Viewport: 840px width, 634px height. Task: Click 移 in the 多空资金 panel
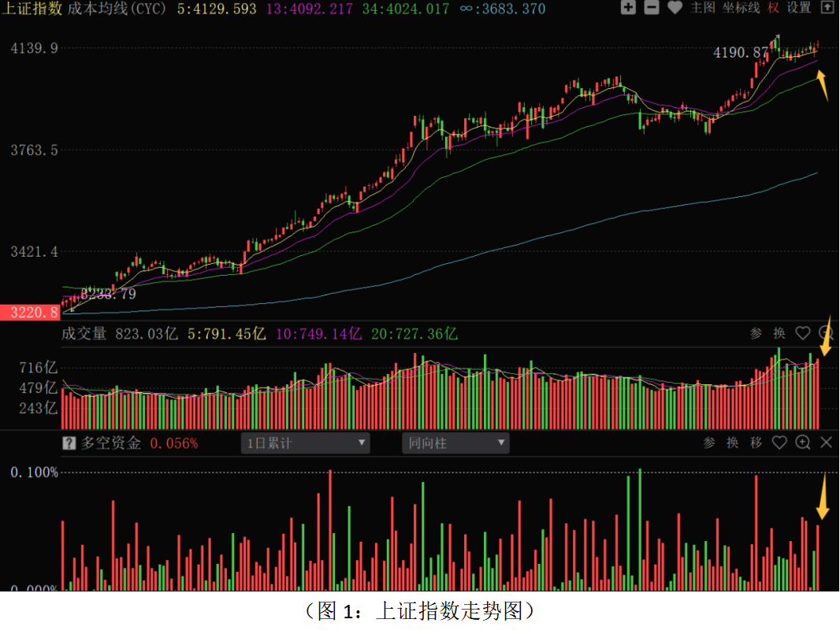[x=756, y=443]
